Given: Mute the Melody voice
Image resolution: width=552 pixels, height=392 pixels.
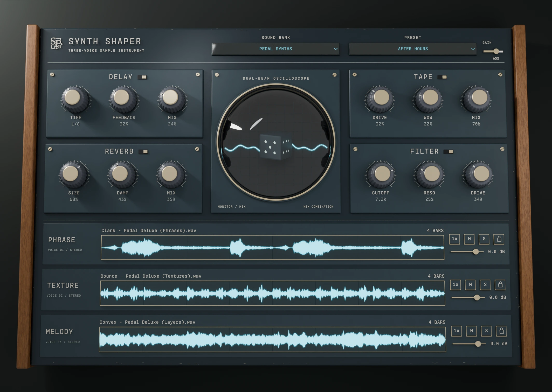Looking at the screenshot, I should pos(471,331).
